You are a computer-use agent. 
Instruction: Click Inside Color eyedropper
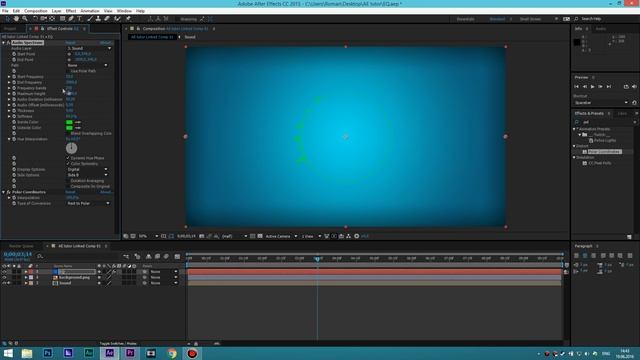(x=78, y=122)
